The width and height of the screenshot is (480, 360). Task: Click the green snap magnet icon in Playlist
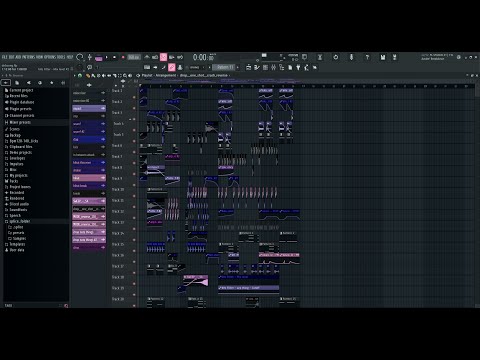coord(80,76)
